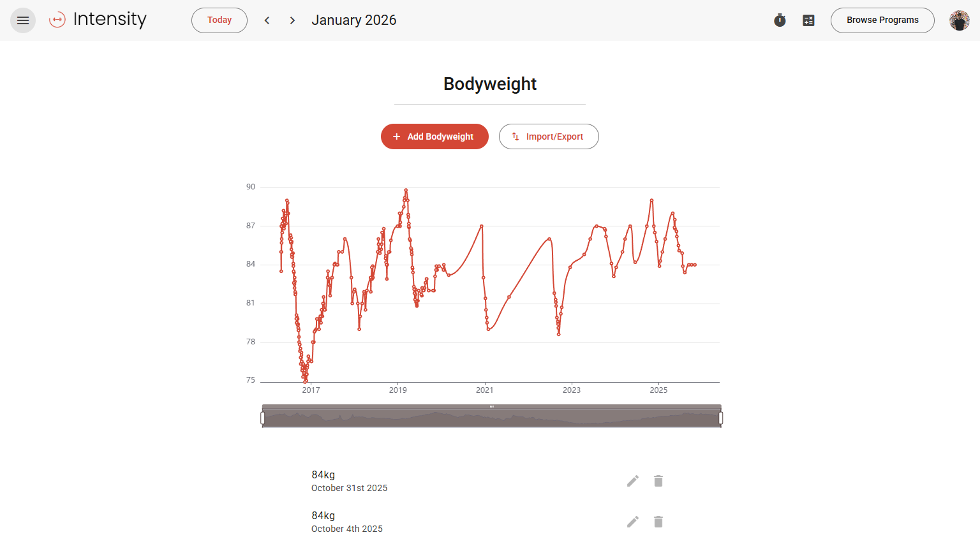The image size is (980, 537).
Task: Jump to Today
Action: 219,20
